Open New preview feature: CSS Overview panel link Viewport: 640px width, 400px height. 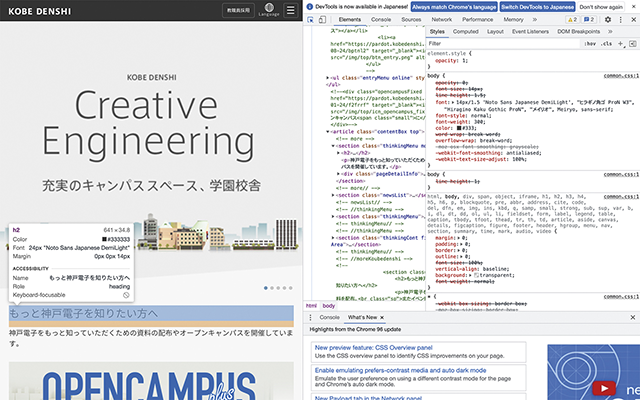click(373, 348)
